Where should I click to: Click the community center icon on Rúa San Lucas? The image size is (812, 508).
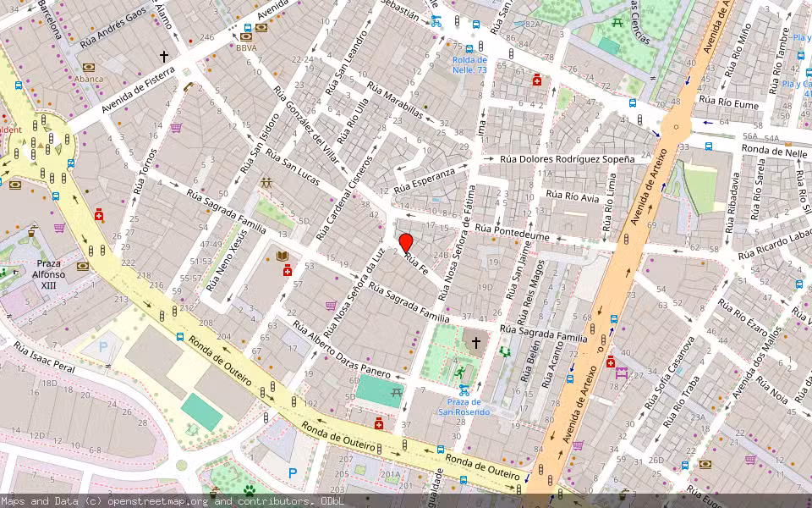(x=266, y=183)
